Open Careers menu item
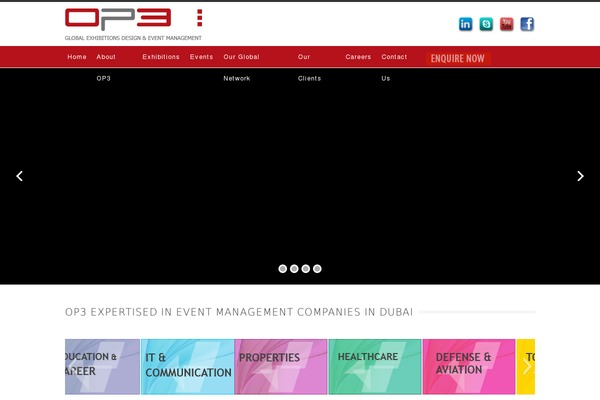The image size is (600, 400). pyautogui.click(x=358, y=57)
